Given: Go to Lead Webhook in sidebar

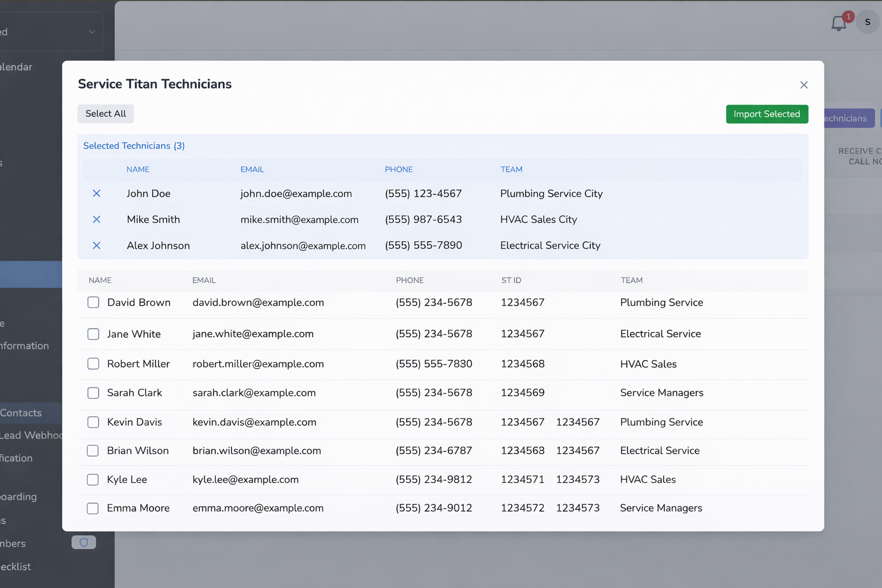Looking at the screenshot, I should 30,435.
